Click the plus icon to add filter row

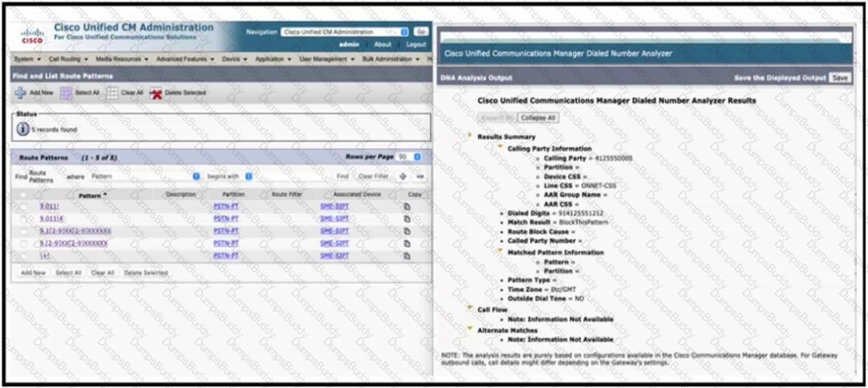403,176
